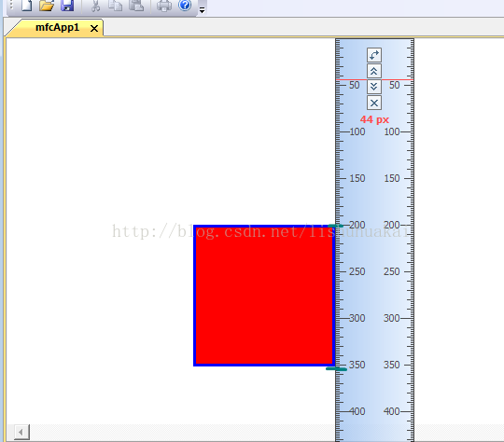The height and width of the screenshot is (442, 504).
Task: Click the horizontal scrollbar left arrow
Action: 21,433
